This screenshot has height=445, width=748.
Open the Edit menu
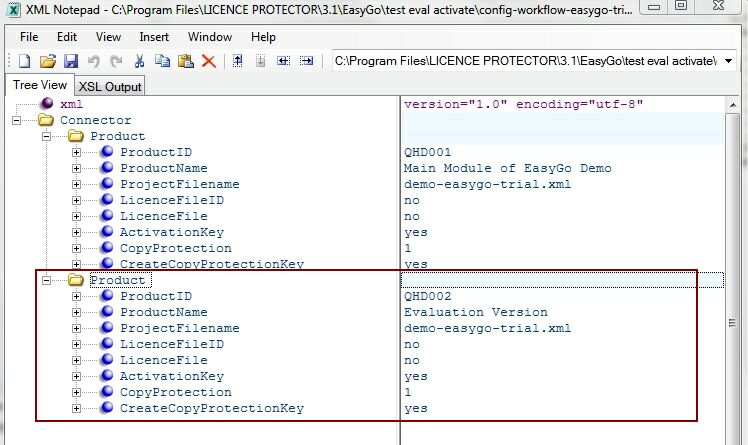[x=67, y=37]
